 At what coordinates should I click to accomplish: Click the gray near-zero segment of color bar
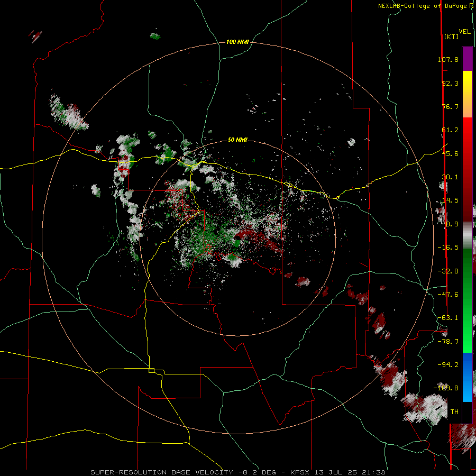[x=467, y=235]
